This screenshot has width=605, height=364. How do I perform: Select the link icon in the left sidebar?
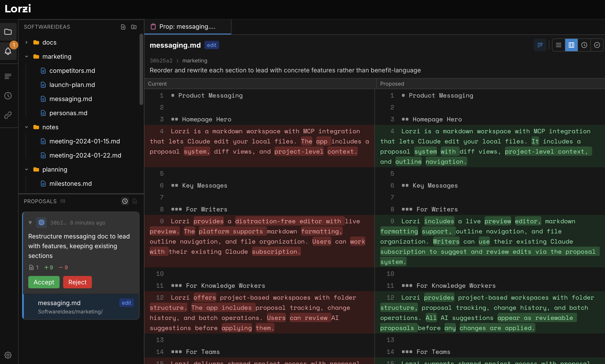[8, 115]
